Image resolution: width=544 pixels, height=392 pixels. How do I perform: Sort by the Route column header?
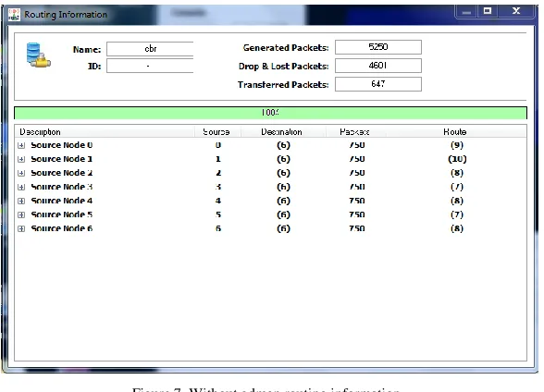tap(455, 132)
